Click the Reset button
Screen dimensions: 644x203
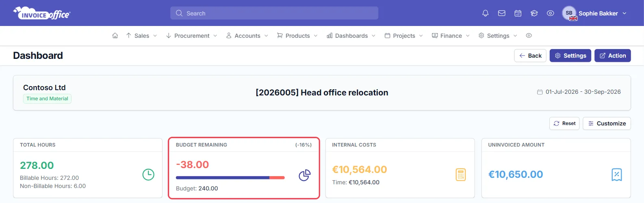pyautogui.click(x=564, y=123)
